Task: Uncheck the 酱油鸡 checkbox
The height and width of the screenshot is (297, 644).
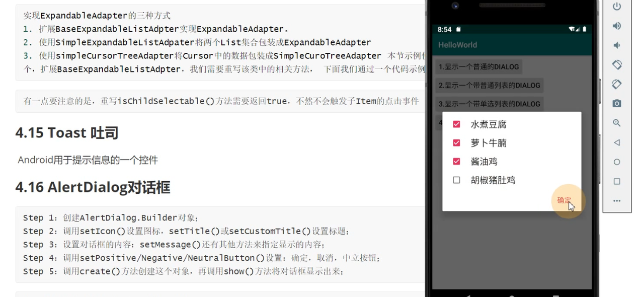Action: point(456,161)
